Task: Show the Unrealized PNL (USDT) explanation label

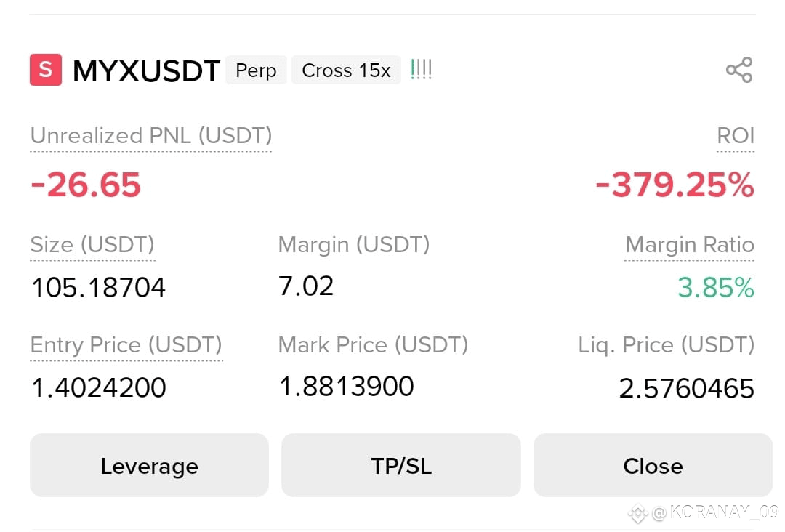Action: pos(151,136)
